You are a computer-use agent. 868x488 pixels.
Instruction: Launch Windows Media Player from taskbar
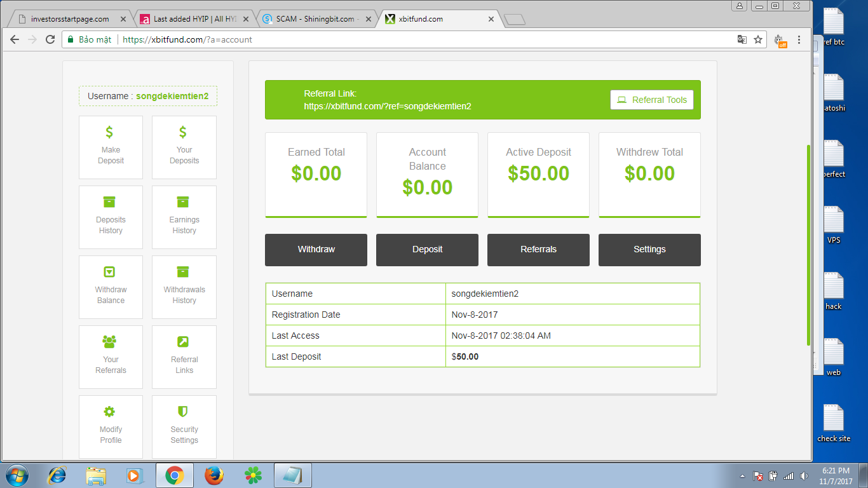(x=134, y=475)
